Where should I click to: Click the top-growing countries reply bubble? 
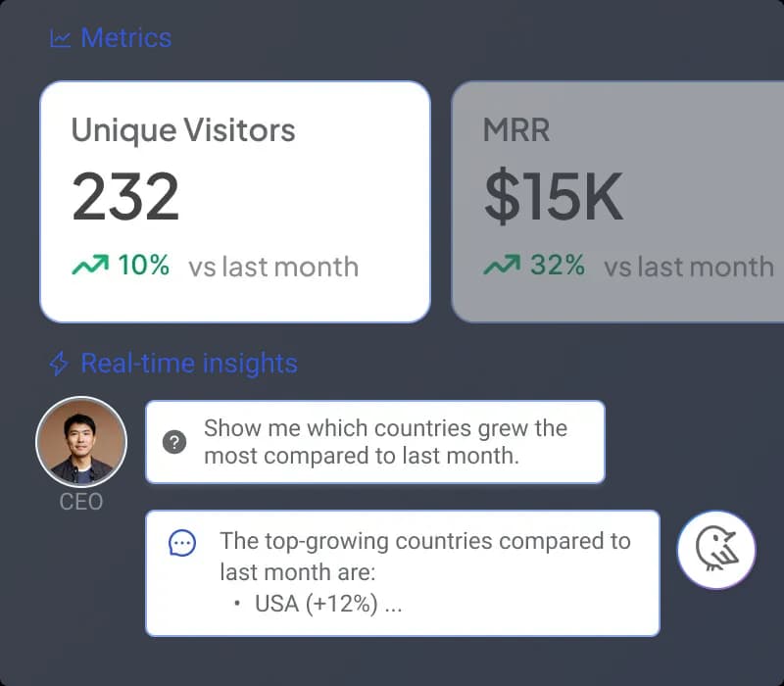pyautogui.click(x=403, y=572)
